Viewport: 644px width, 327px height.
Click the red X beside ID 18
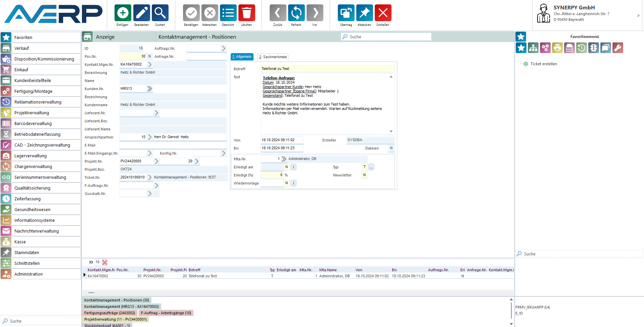click(105, 262)
